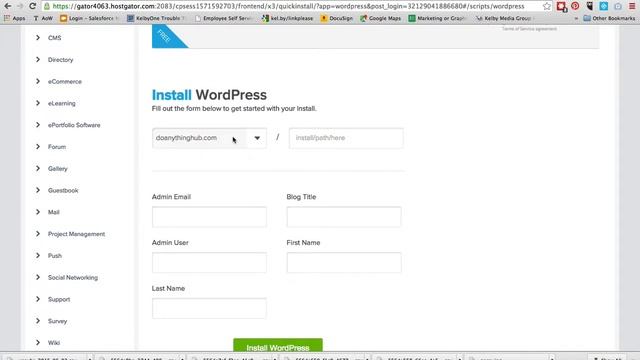The image size is (640, 360).
Task: Expand the Wiki category
Action: 48,343
